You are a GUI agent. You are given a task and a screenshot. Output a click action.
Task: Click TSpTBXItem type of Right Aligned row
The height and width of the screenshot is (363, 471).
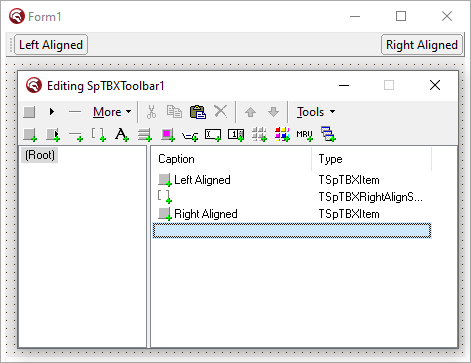coord(349,214)
